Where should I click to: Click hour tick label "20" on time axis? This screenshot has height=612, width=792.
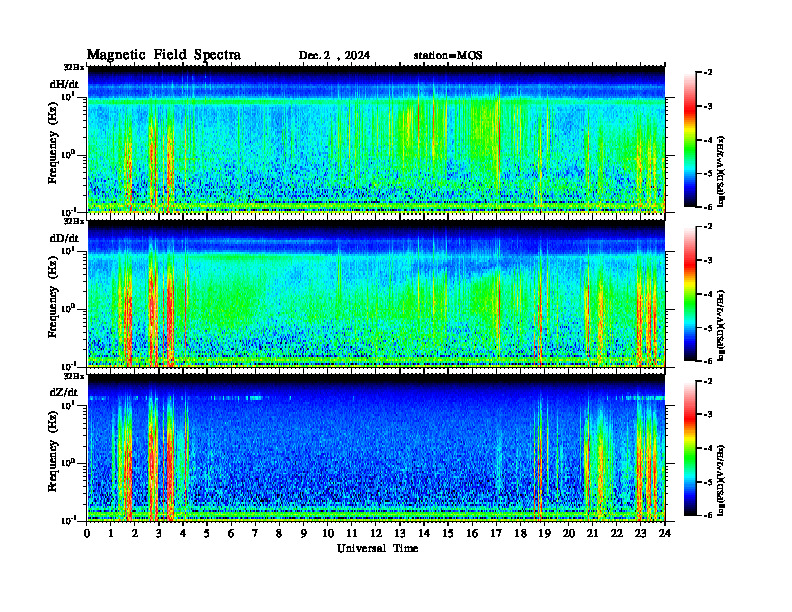569,533
